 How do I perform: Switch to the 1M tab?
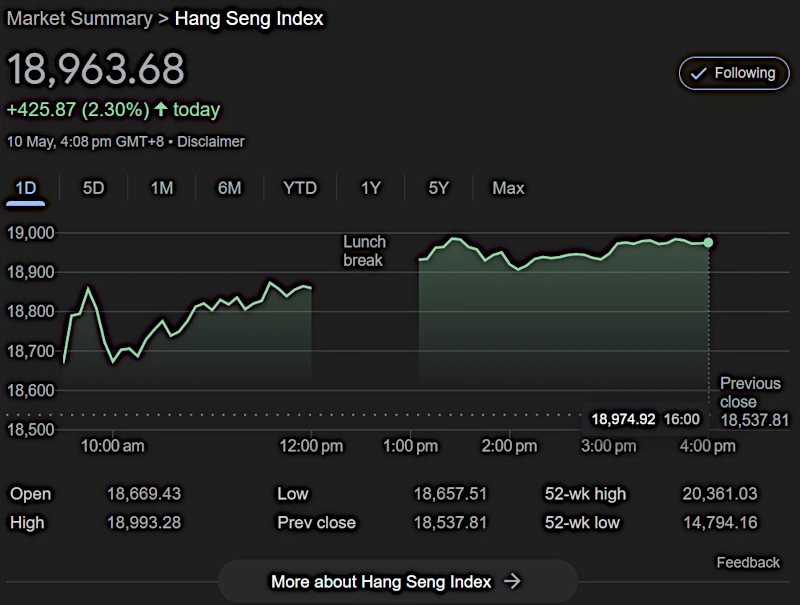162,188
